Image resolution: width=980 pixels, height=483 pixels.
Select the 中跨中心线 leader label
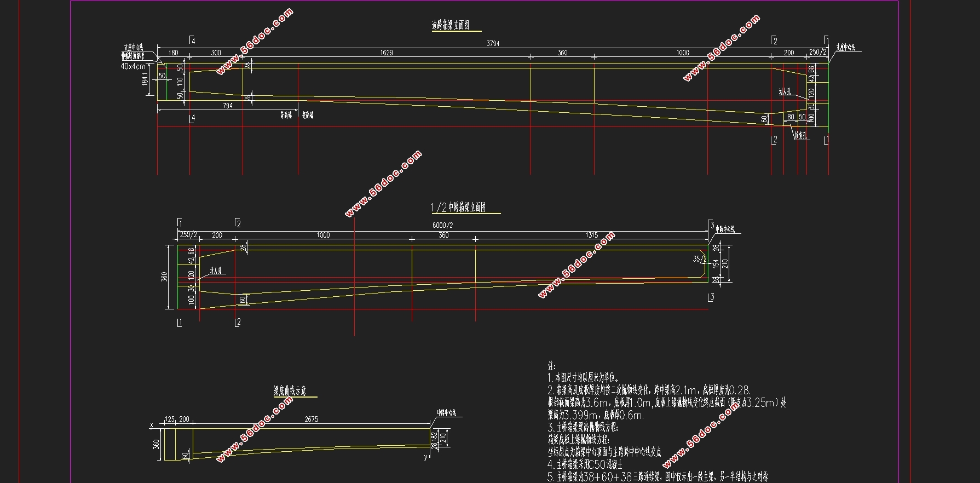725,229
